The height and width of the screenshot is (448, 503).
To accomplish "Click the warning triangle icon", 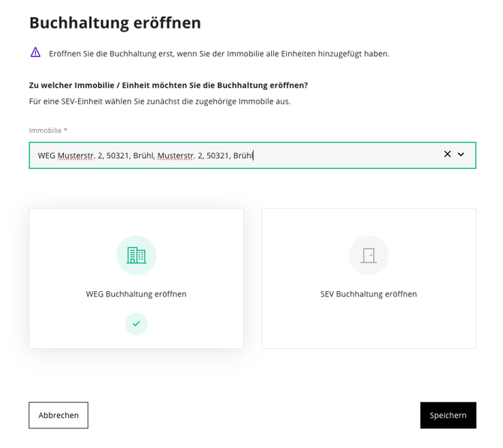I will (36, 53).
